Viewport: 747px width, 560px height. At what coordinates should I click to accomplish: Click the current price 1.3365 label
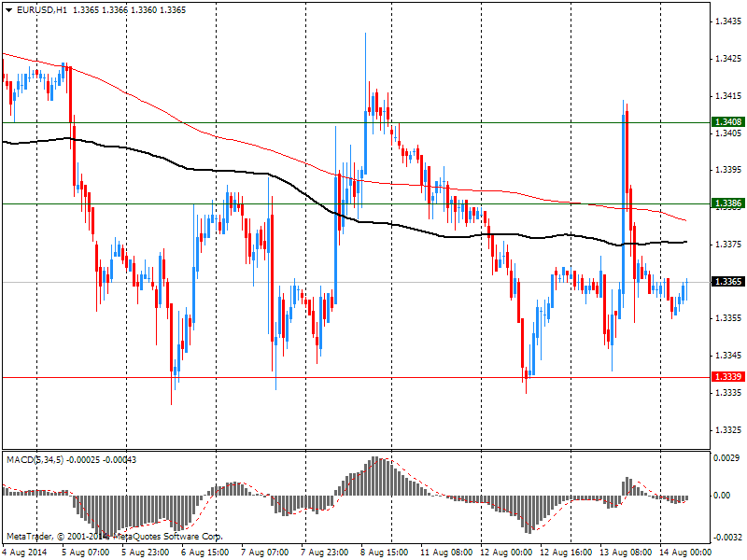pyautogui.click(x=728, y=282)
